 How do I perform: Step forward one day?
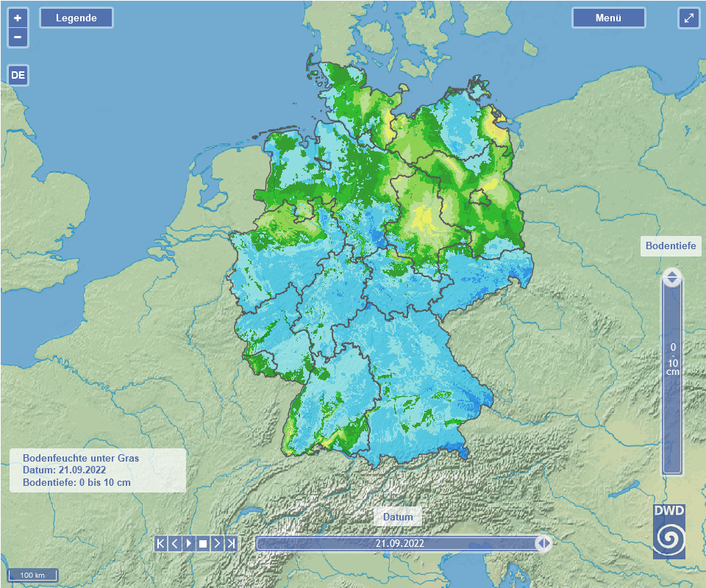coord(217,543)
